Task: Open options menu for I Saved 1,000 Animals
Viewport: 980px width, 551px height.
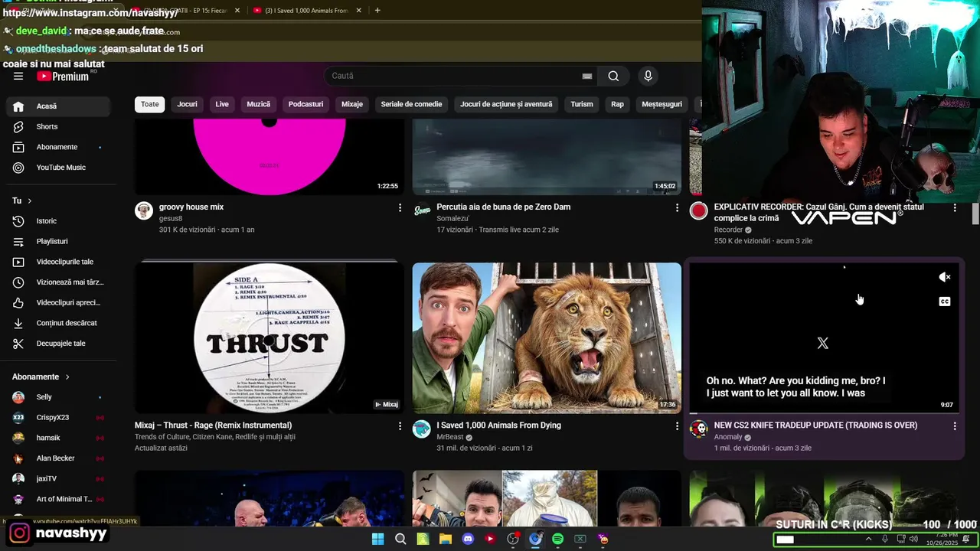Action: [x=677, y=425]
